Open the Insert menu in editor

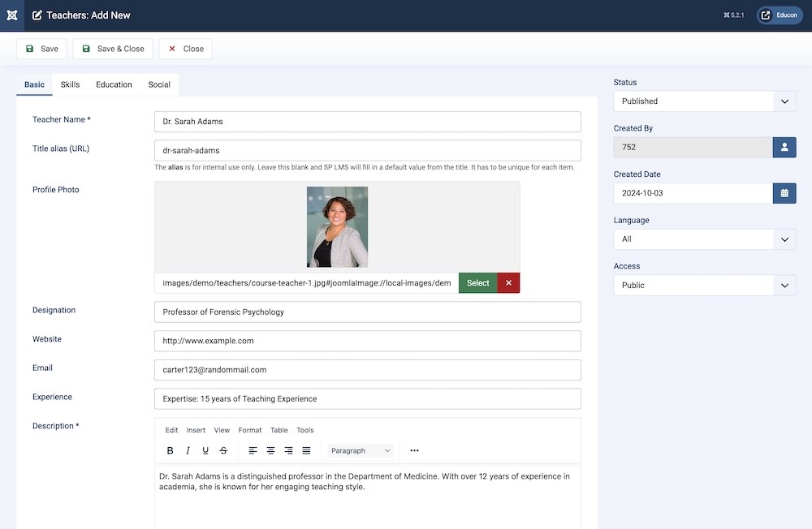coord(196,430)
